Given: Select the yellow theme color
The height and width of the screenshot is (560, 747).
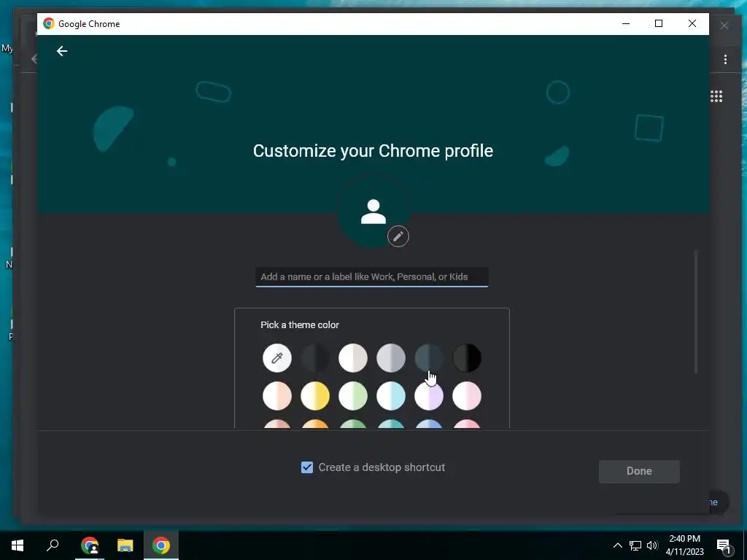Looking at the screenshot, I should click(315, 396).
